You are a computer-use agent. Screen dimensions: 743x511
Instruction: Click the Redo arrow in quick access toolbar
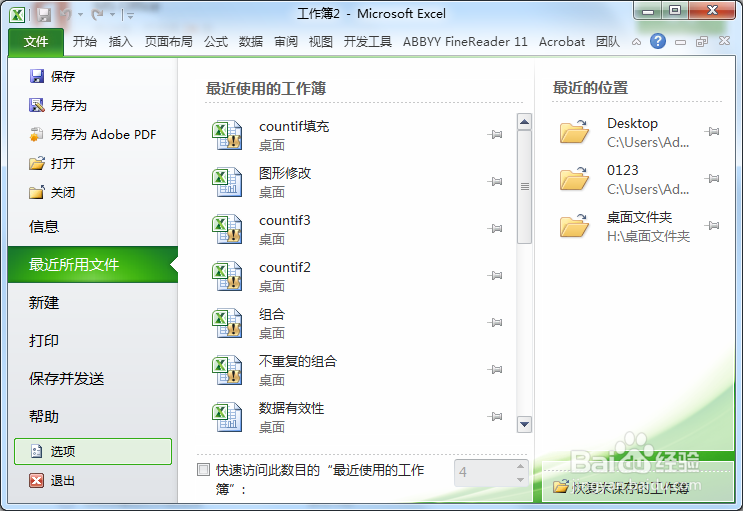(x=97, y=15)
